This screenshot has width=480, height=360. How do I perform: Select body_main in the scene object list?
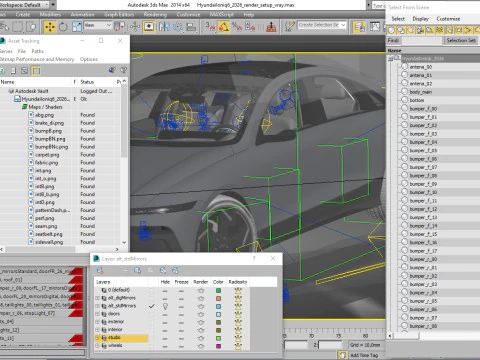pos(420,92)
